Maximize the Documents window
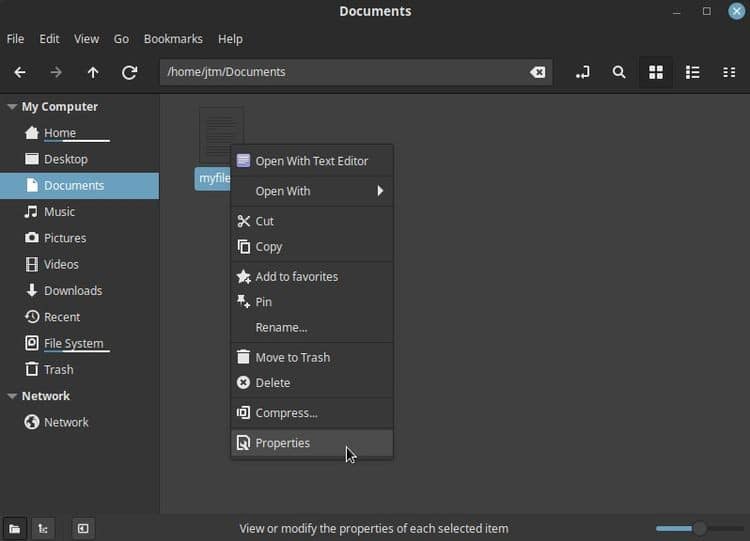Viewport: 750px width, 541px height. (x=706, y=11)
